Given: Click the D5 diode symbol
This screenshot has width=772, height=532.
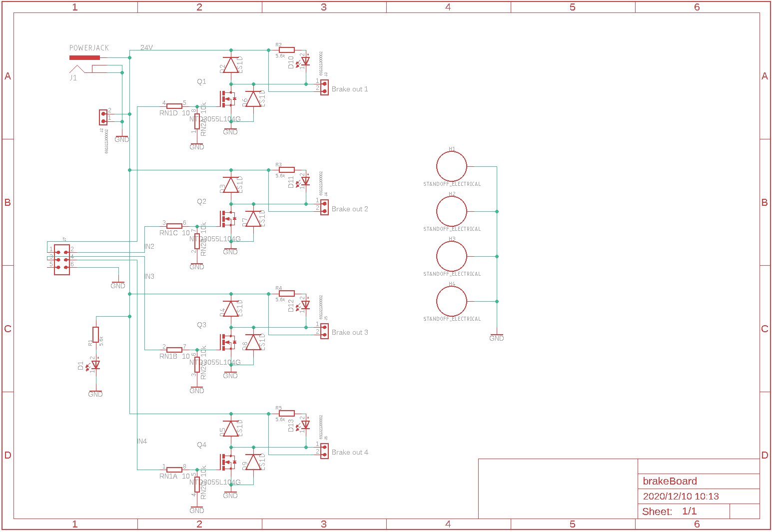Looking at the screenshot, I should [x=231, y=428].
